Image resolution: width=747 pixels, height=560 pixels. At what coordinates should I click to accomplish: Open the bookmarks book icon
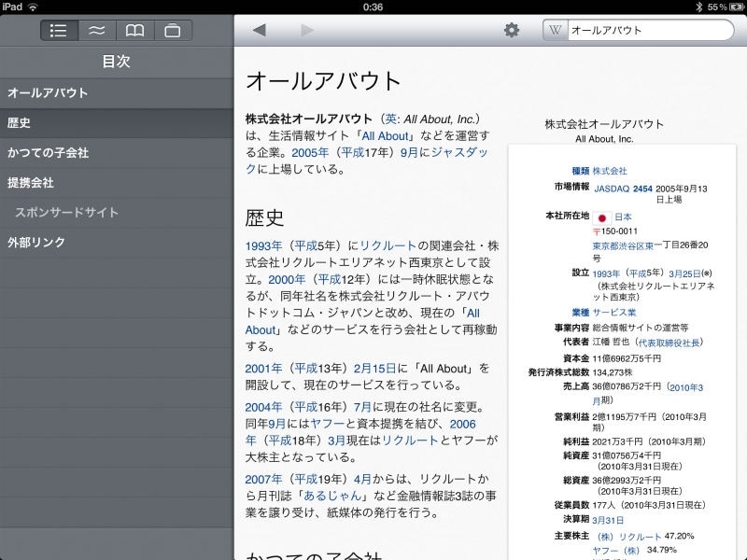134,31
